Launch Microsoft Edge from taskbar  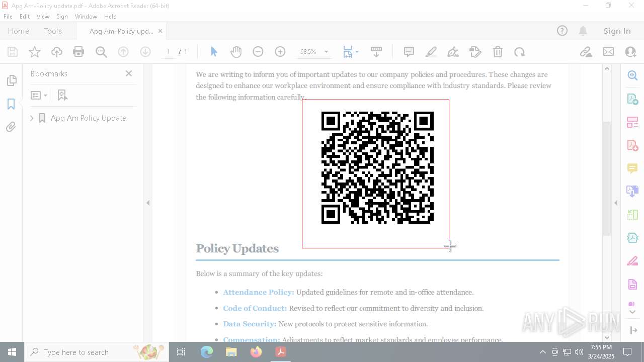pos(207,352)
